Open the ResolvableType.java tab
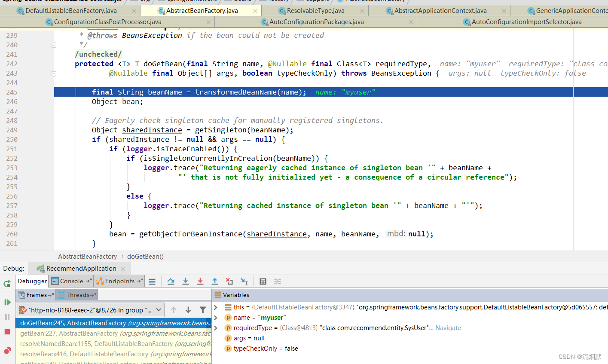This screenshot has width=608, height=364. (x=315, y=10)
